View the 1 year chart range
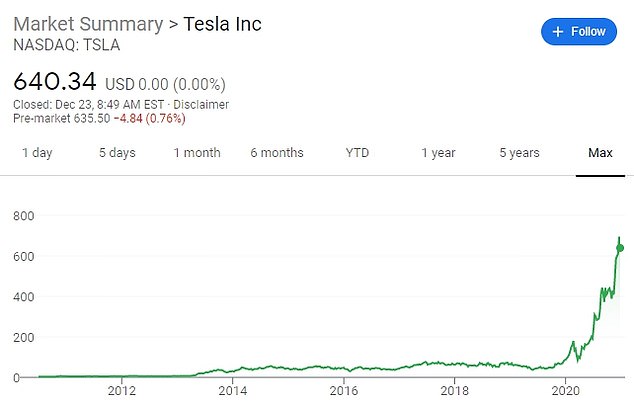Image resolution: width=634 pixels, height=409 pixels. click(x=438, y=153)
